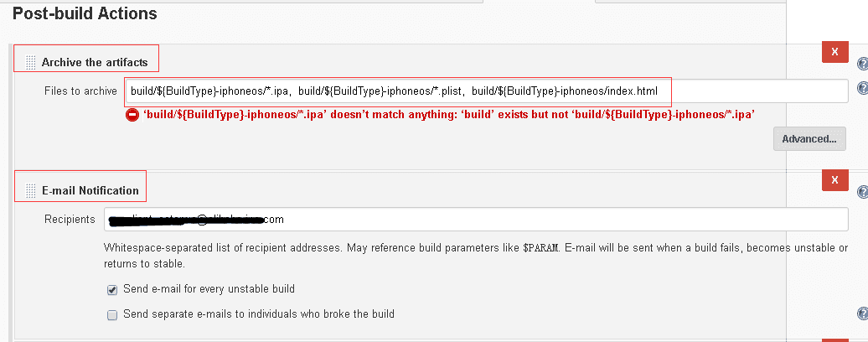Expand the Advanced... archive options

coord(809,139)
